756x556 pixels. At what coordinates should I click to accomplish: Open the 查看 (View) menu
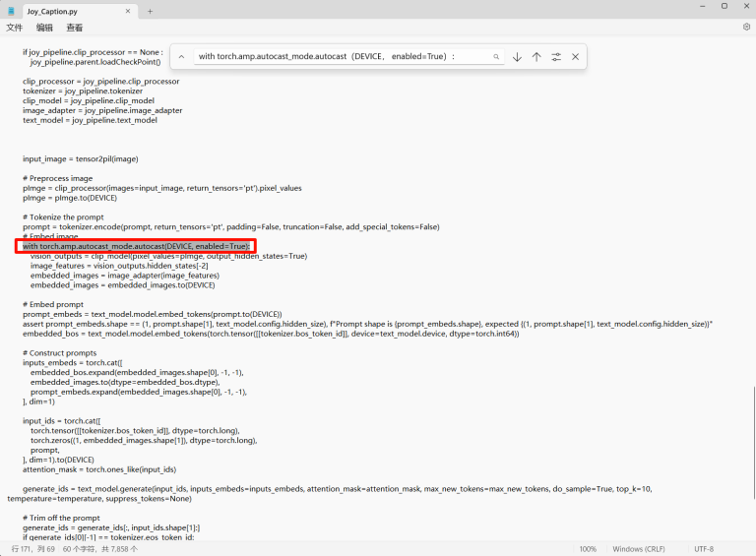(x=75, y=28)
